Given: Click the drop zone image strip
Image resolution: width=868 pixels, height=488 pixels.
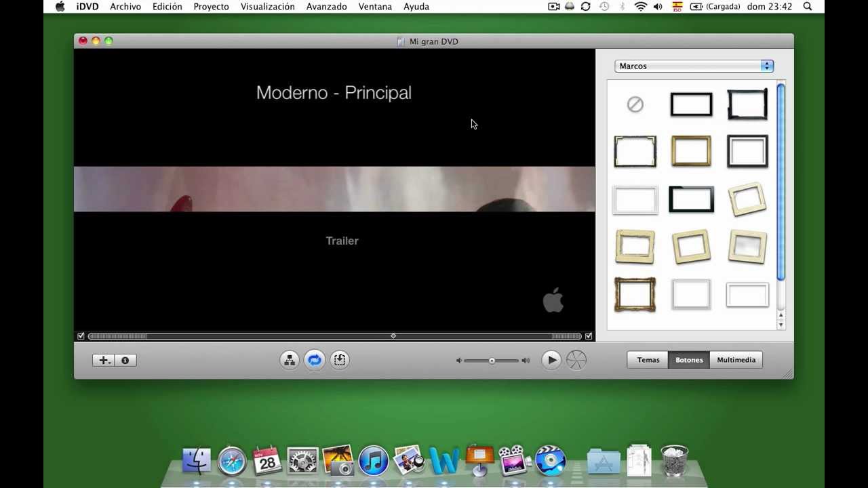Looking at the screenshot, I should pyautogui.click(x=334, y=189).
